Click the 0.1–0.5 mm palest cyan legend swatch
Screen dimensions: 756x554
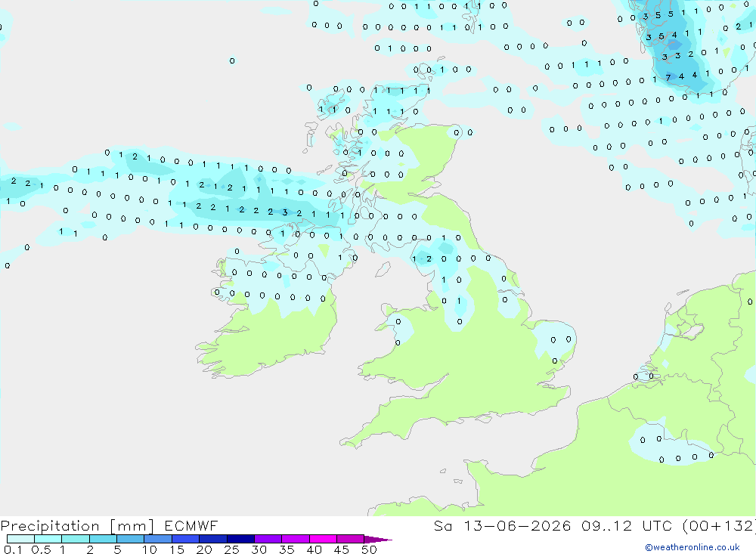click(20, 539)
